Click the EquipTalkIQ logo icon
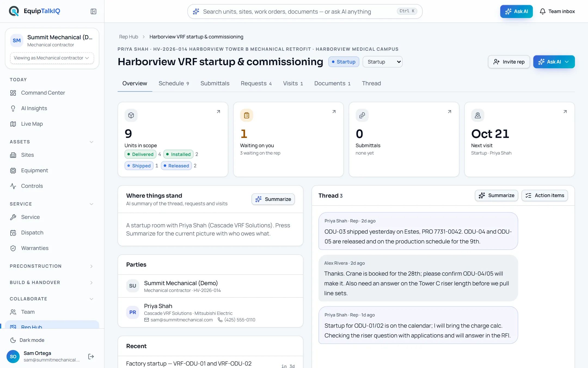The height and width of the screenshot is (368, 588). click(14, 11)
